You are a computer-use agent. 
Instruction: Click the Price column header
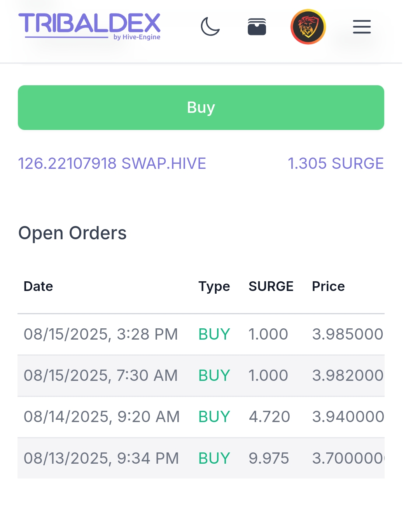[328, 286]
